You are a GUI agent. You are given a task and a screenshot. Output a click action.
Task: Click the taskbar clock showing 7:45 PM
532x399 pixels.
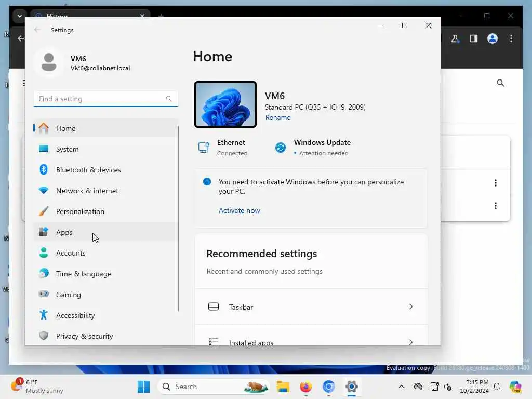click(474, 387)
